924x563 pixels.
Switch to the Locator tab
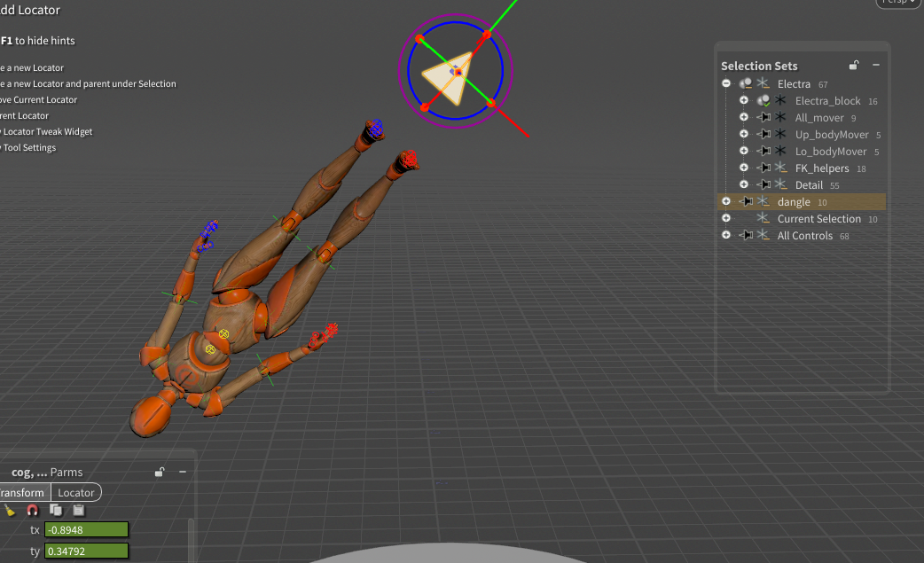pyautogui.click(x=76, y=492)
